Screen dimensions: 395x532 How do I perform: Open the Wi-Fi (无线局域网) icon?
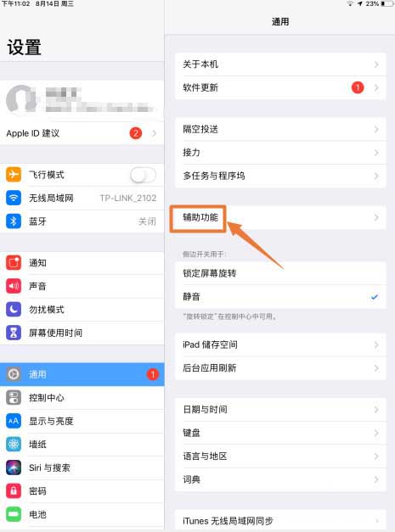pos(14,198)
